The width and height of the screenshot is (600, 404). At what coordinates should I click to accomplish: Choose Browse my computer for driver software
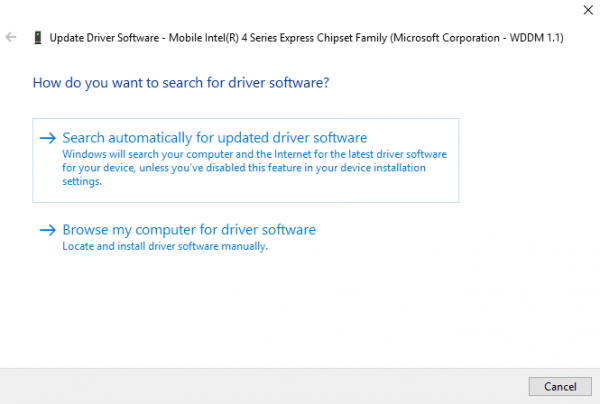[x=189, y=230]
